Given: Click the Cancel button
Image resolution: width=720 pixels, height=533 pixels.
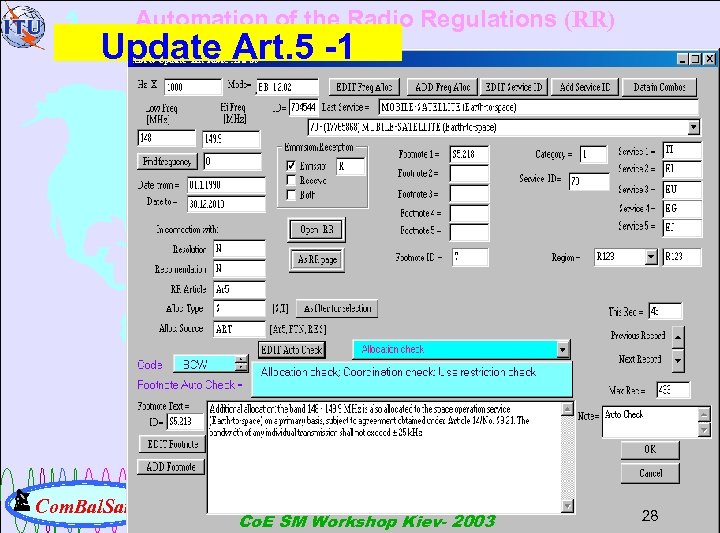Looking at the screenshot, I should pyautogui.click(x=650, y=473).
